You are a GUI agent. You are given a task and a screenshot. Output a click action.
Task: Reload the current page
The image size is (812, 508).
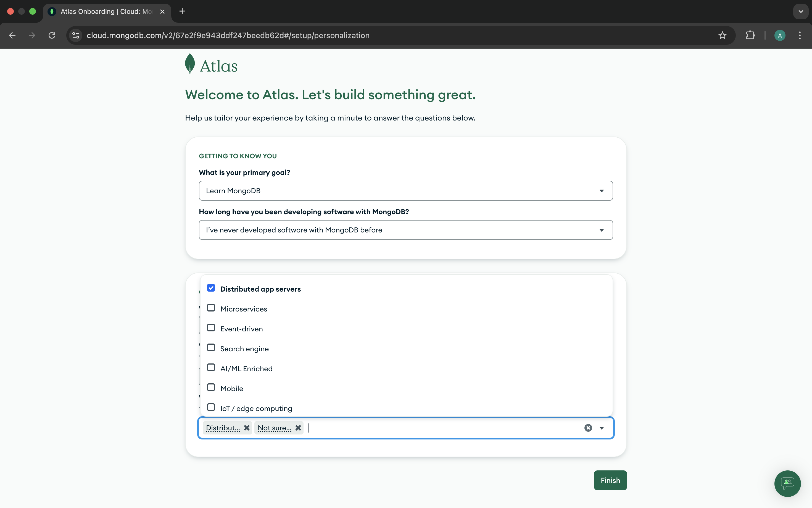pyautogui.click(x=52, y=35)
